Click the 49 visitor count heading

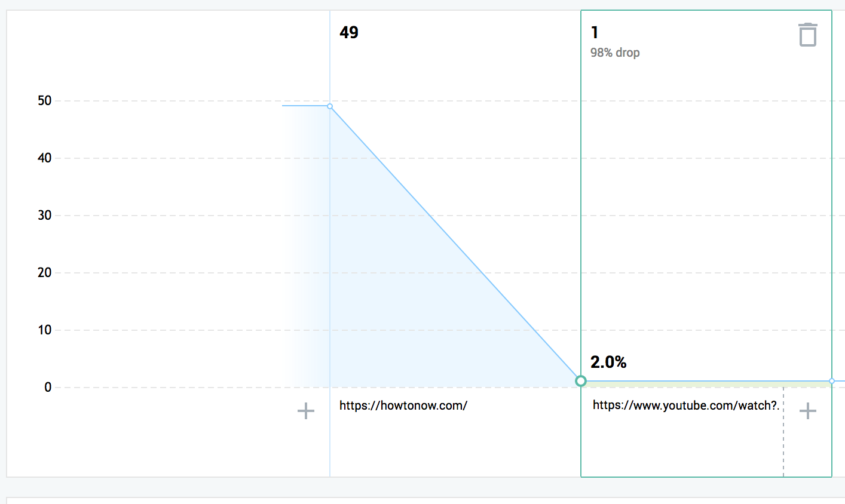tap(349, 32)
